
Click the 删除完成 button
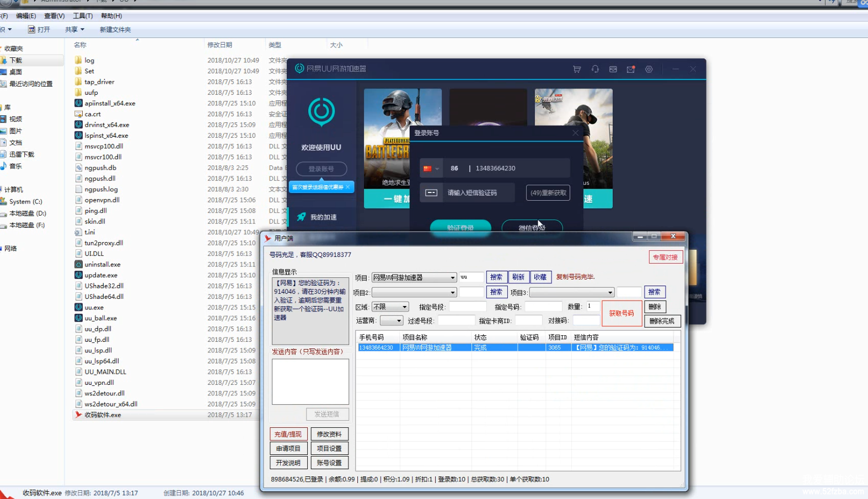coord(662,321)
